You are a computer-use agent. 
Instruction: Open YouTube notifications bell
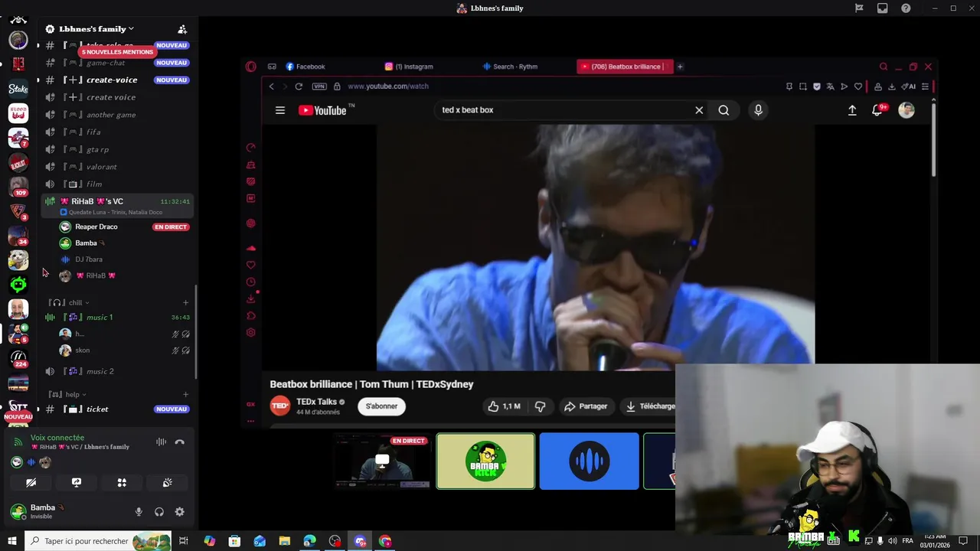(x=878, y=110)
